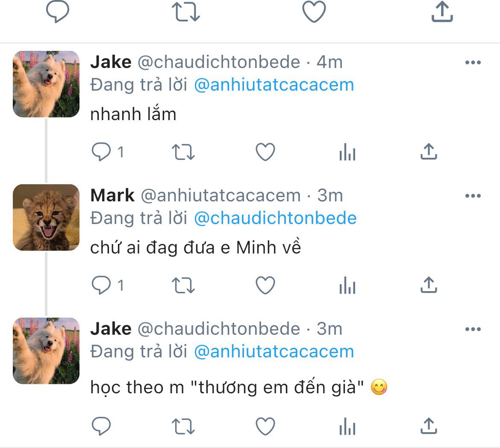Like Mark's "chứ ai đag đưa" tweet
This screenshot has width=500, height=448.
(x=265, y=286)
